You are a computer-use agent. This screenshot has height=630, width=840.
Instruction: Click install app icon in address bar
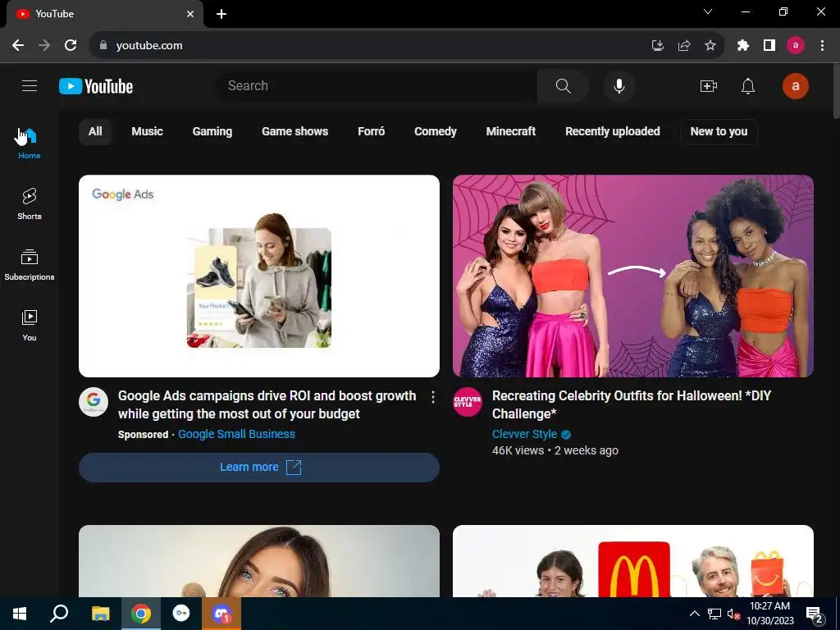(657, 46)
